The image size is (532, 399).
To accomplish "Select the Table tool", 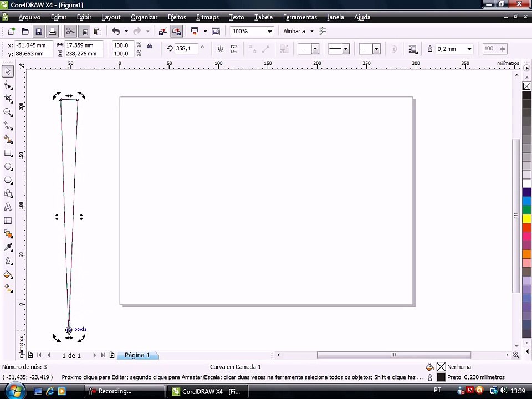I will [x=8, y=221].
